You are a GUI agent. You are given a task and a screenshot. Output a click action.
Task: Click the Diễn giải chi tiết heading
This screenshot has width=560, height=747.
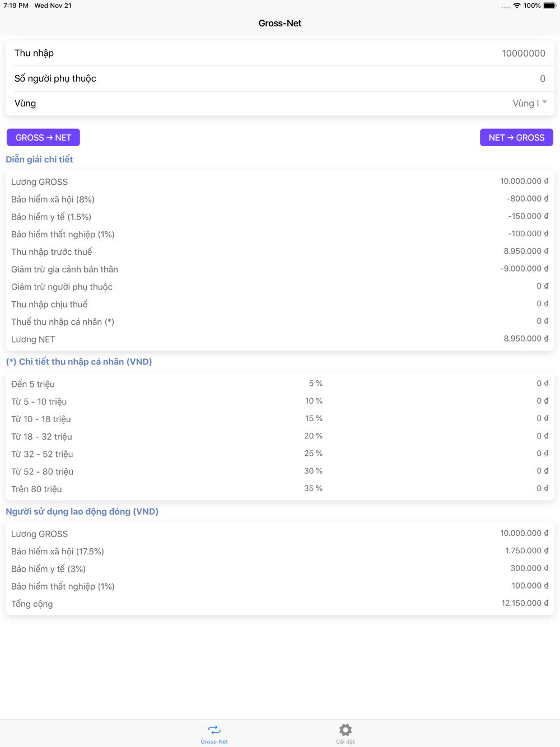coord(39,160)
